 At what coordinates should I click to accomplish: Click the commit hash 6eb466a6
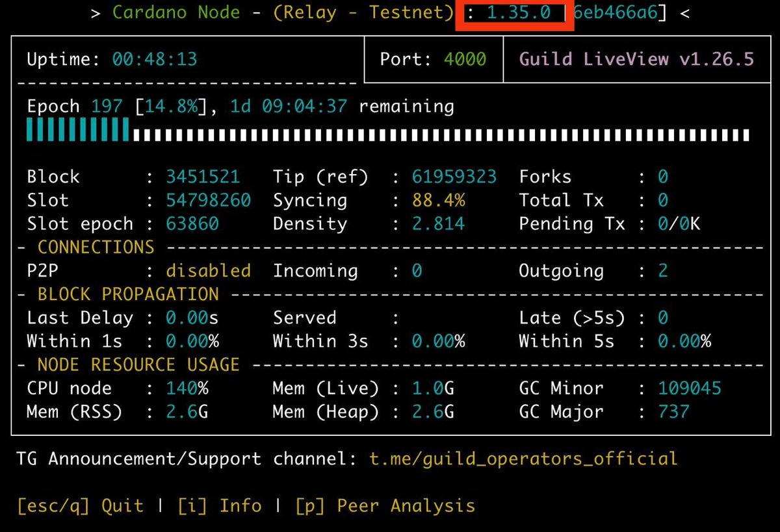click(x=615, y=14)
